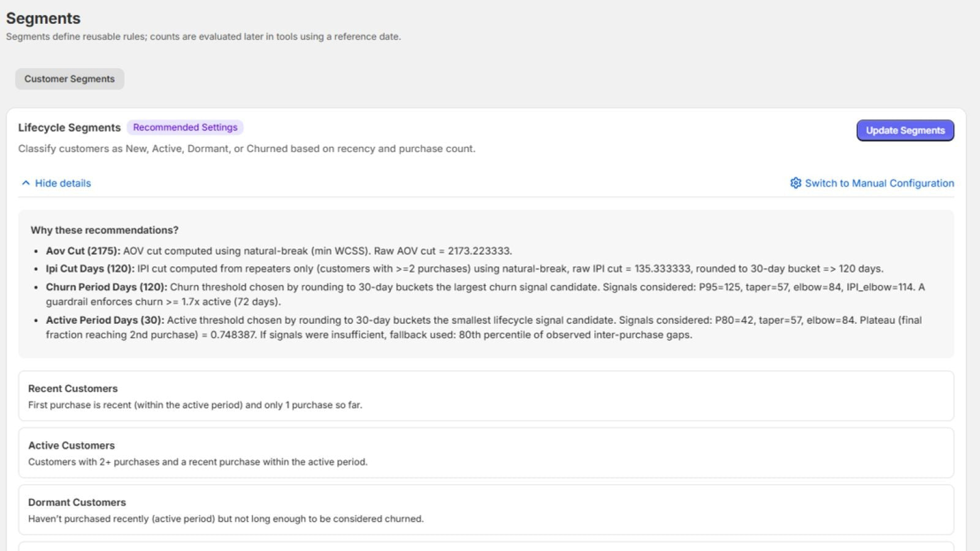
Task: Click the Churn Period Days (120) label
Action: point(106,287)
